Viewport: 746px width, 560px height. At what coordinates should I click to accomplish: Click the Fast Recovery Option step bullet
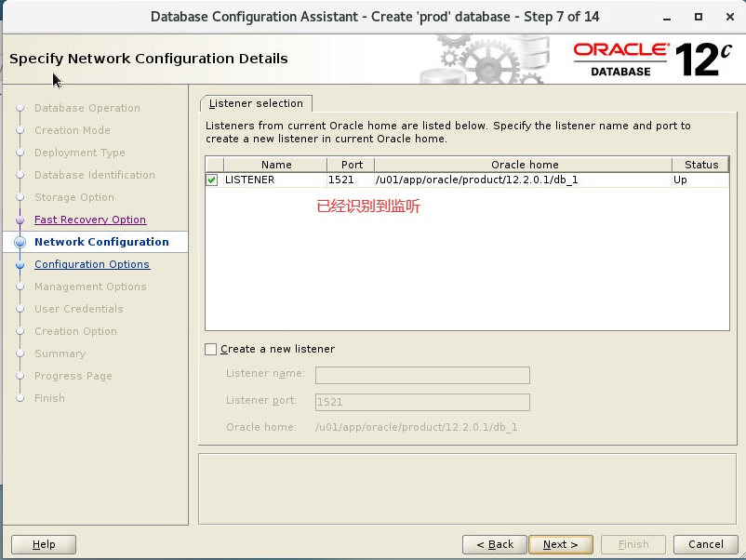[20, 220]
